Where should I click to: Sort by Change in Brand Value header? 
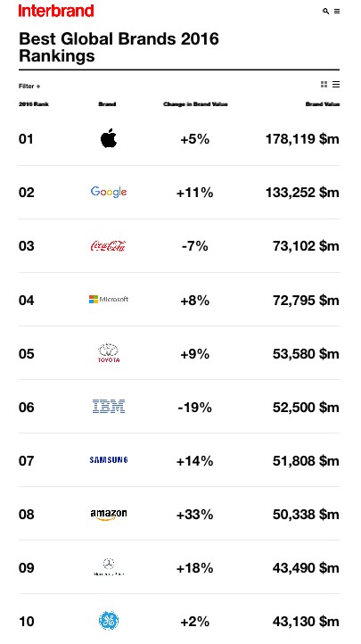[x=195, y=104]
